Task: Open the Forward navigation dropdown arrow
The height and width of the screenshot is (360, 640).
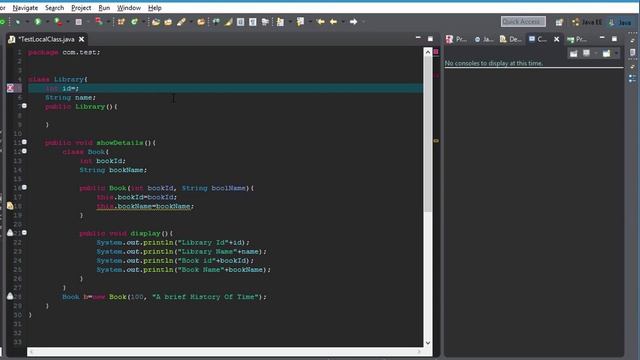Action: click(363, 22)
